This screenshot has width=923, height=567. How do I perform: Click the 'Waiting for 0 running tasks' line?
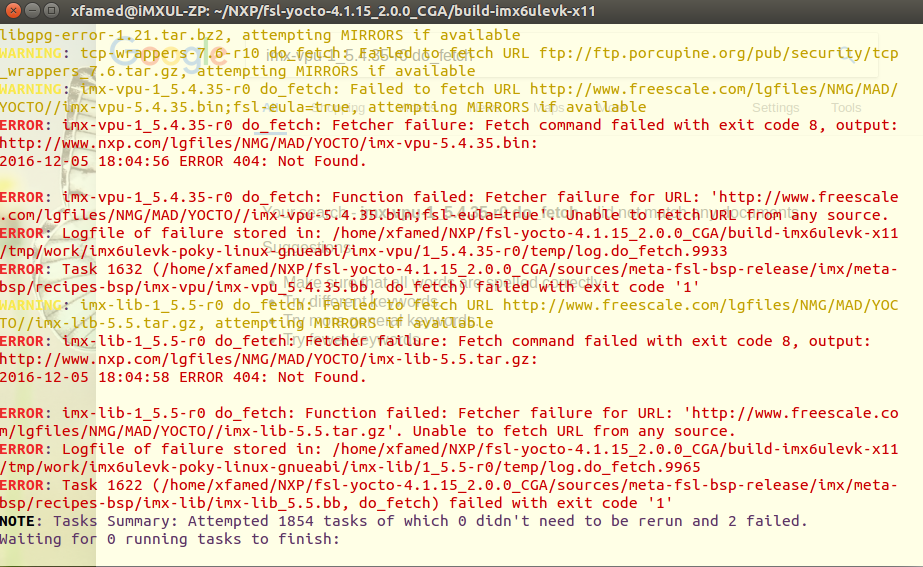170,539
